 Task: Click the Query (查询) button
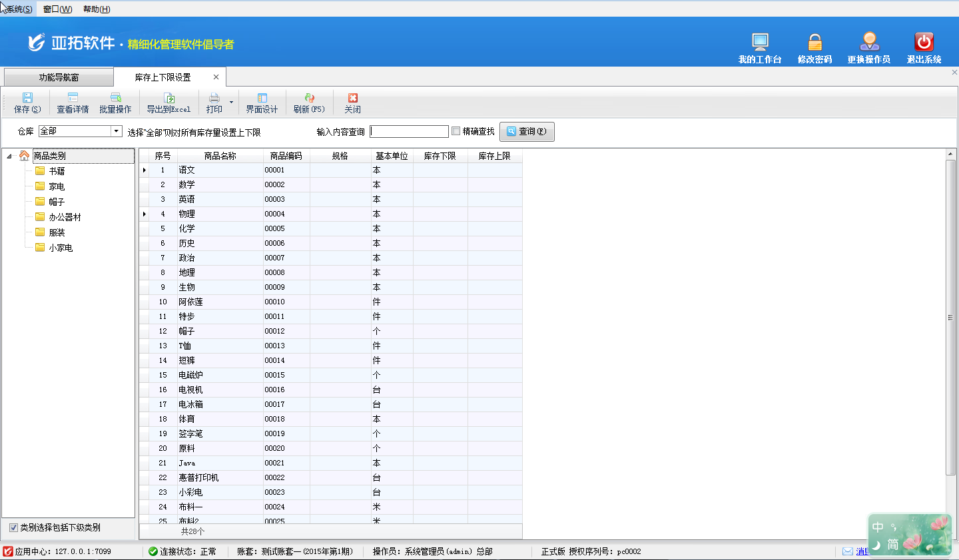point(527,132)
